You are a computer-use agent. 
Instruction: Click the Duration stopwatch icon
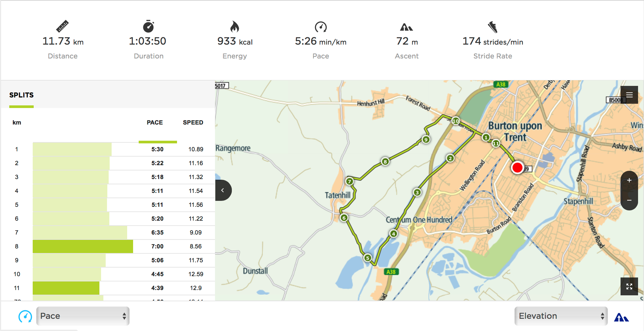point(148,26)
